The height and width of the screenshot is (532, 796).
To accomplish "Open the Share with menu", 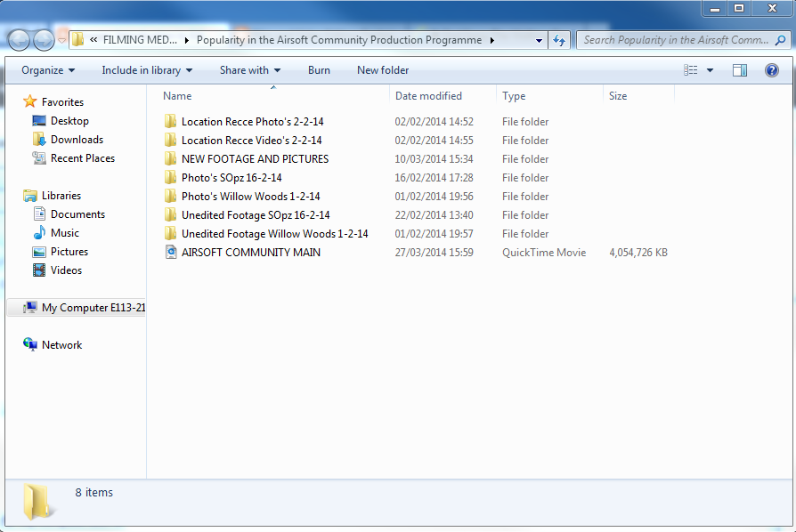I will [x=250, y=70].
